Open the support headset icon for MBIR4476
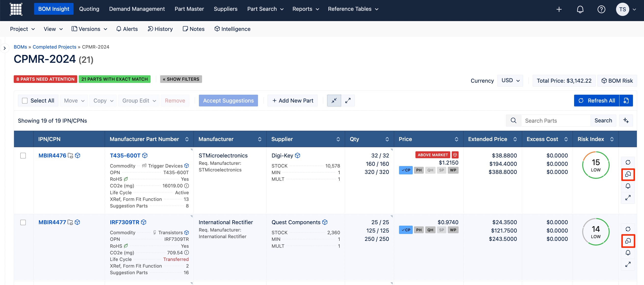The image size is (644, 285). (x=628, y=174)
